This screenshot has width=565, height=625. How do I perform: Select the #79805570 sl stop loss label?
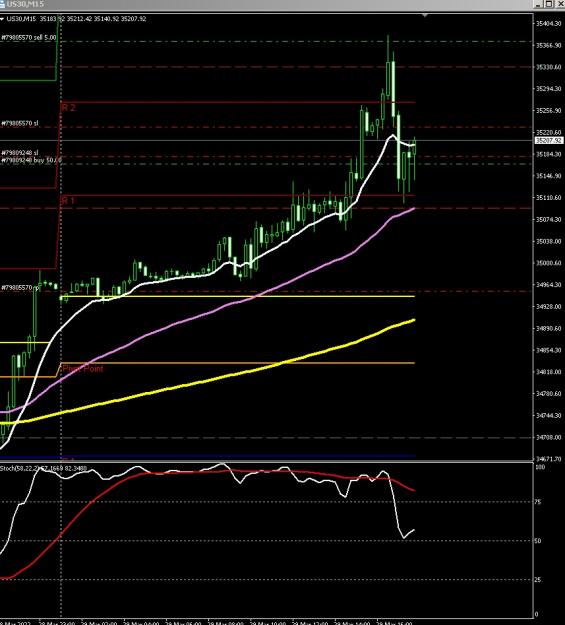pyautogui.click(x=20, y=123)
